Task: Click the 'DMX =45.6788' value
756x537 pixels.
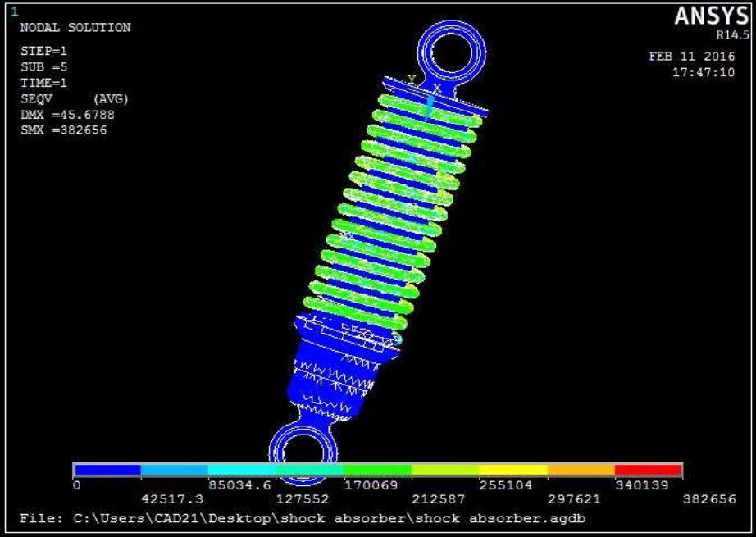Action: tap(67, 115)
